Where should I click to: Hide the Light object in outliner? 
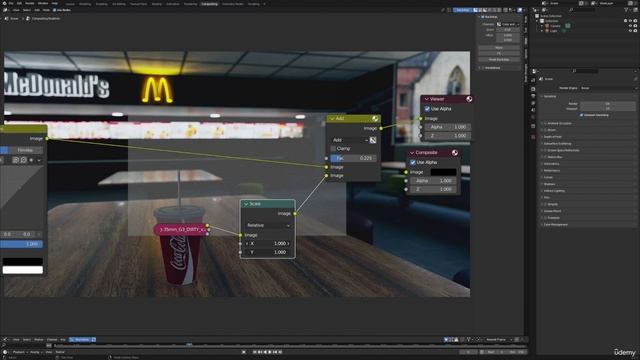point(630,31)
